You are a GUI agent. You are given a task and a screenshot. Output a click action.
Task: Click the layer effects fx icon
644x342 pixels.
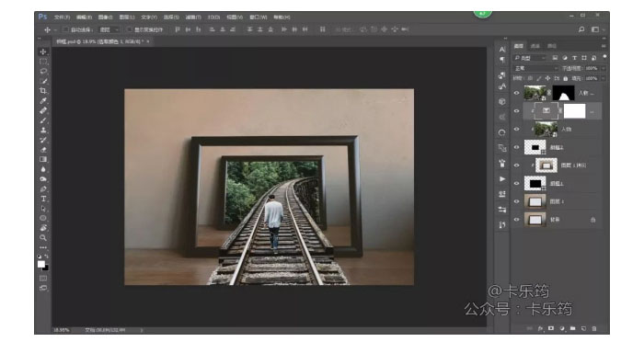tap(541, 328)
